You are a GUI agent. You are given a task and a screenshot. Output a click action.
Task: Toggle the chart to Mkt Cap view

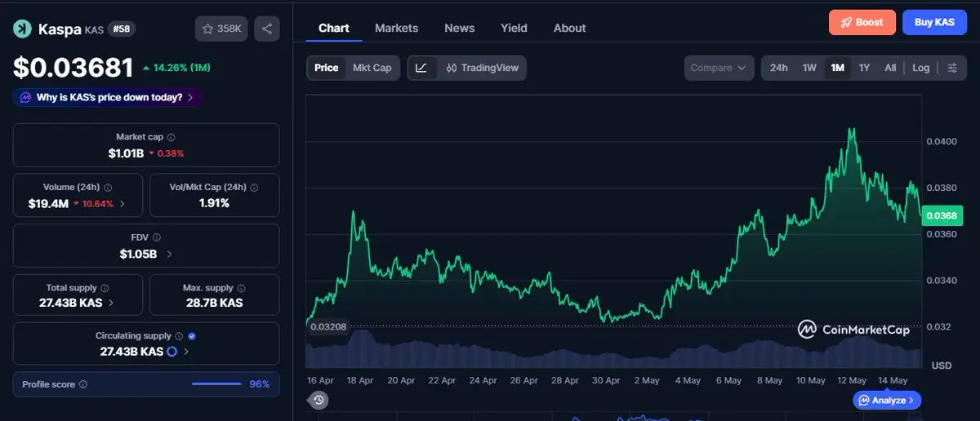[372, 68]
